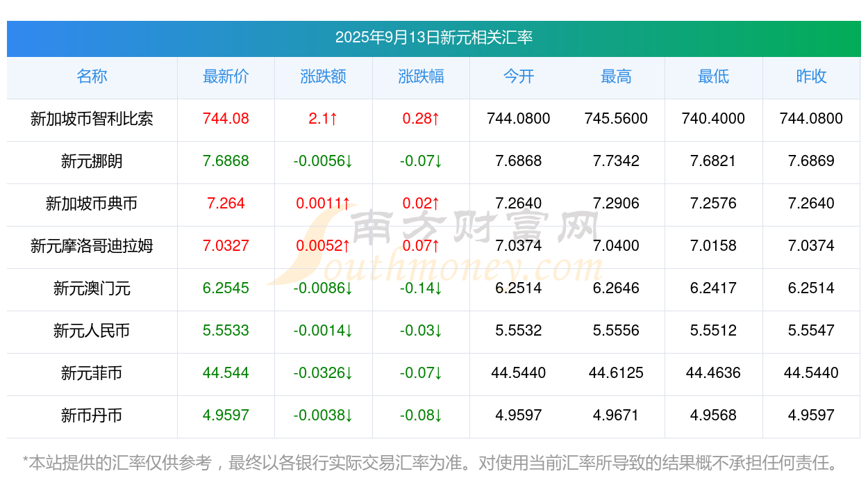
Task: Click the high value 5.5556
Action: pos(616,331)
